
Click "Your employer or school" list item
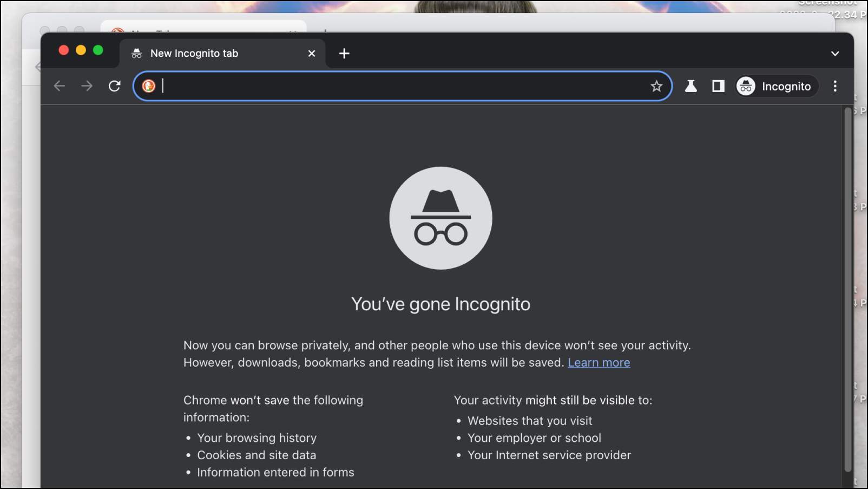coord(534,438)
